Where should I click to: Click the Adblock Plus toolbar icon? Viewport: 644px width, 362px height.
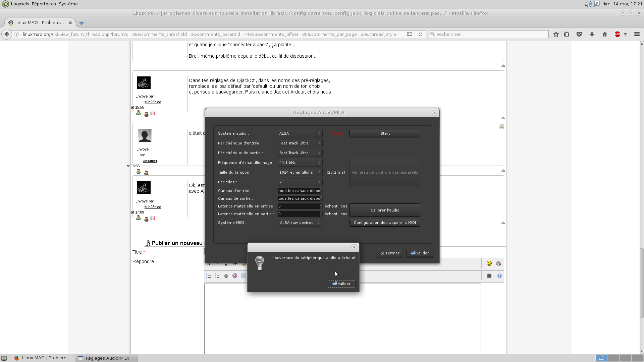(618, 34)
